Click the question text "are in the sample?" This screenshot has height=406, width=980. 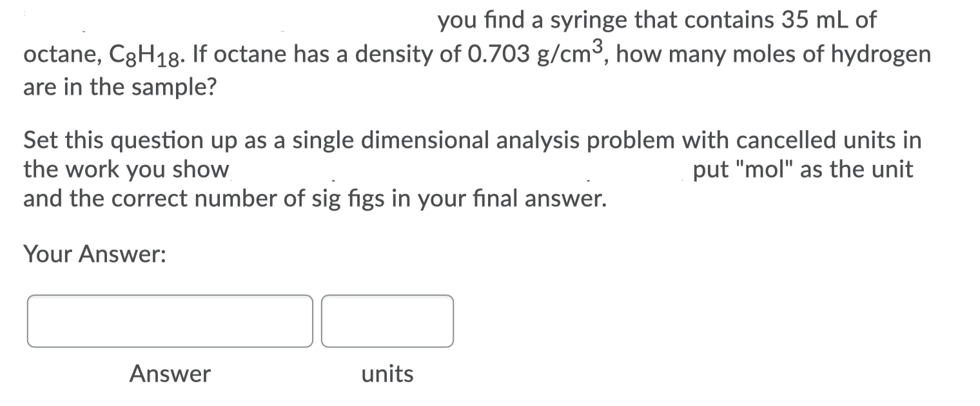120,87
